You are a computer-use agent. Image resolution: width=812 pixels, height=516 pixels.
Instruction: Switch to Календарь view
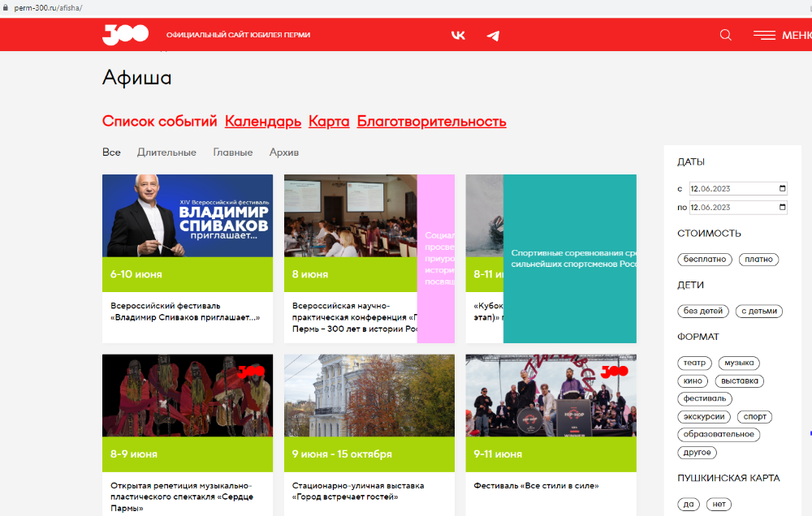coord(263,121)
